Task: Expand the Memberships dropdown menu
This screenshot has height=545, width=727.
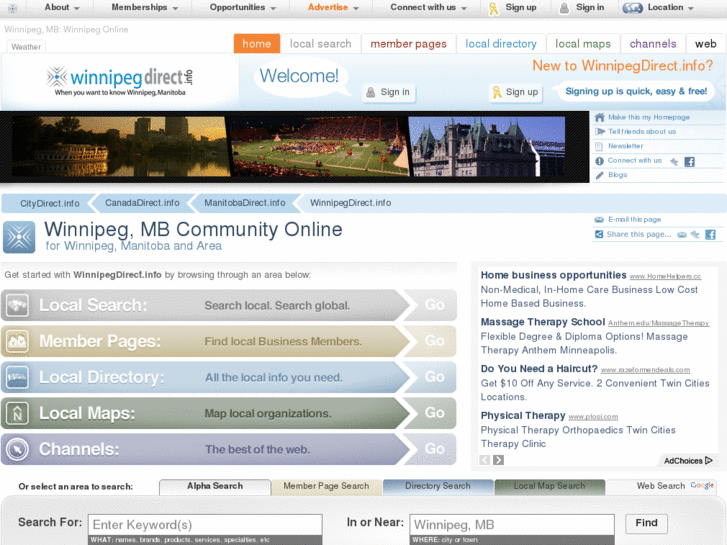Action: (x=144, y=7)
